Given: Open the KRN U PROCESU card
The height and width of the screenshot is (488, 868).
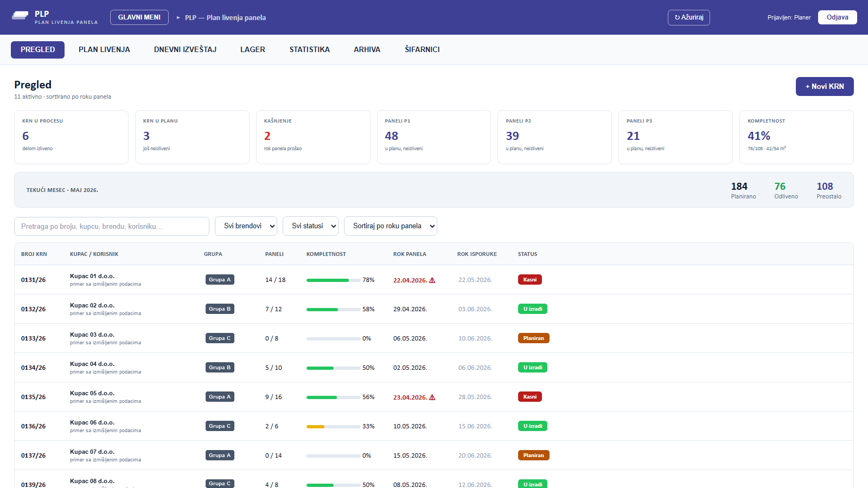Looking at the screenshot, I should point(71,137).
